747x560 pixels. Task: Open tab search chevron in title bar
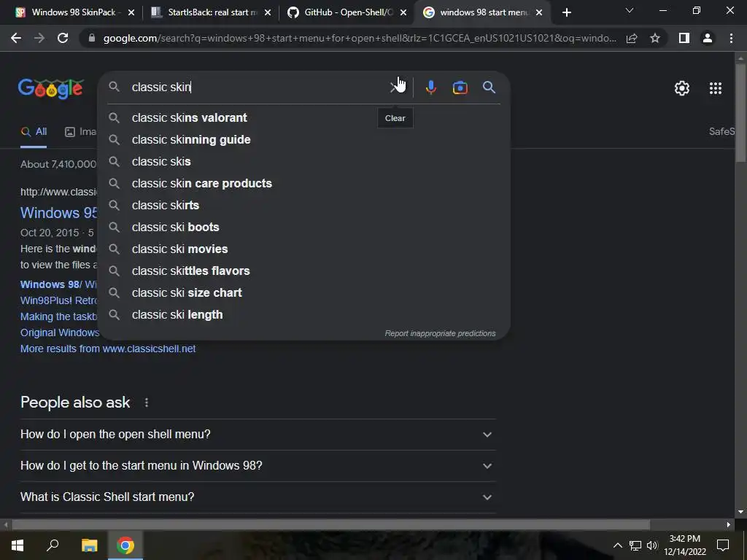[630, 10]
